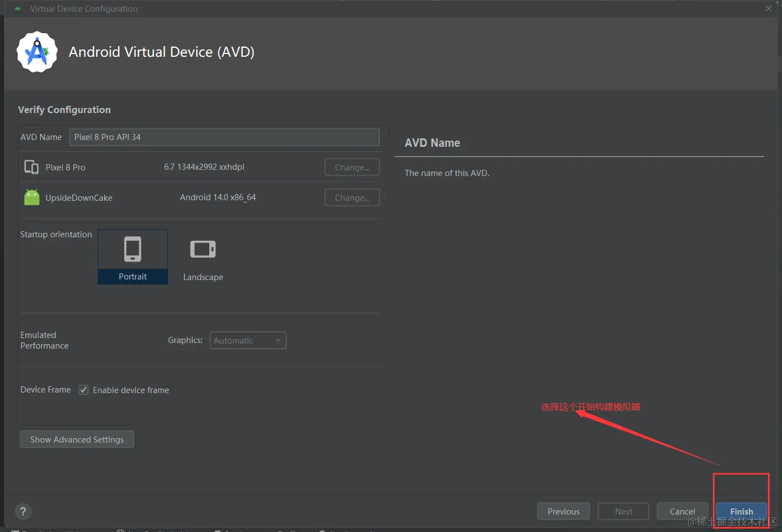Change the UpsideDownCake system image

(x=352, y=197)
